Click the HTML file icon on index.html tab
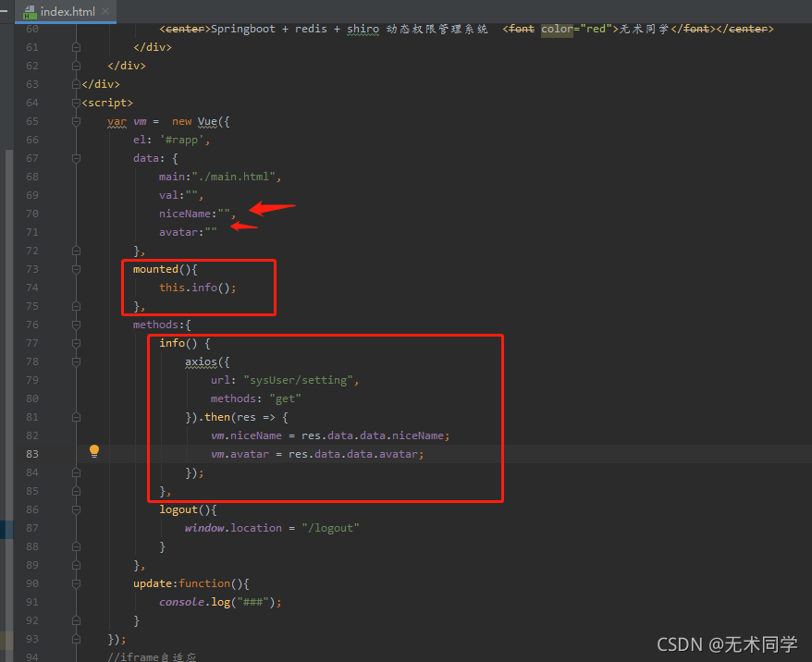This screenshot has width=812, height=662. [30, 12]
